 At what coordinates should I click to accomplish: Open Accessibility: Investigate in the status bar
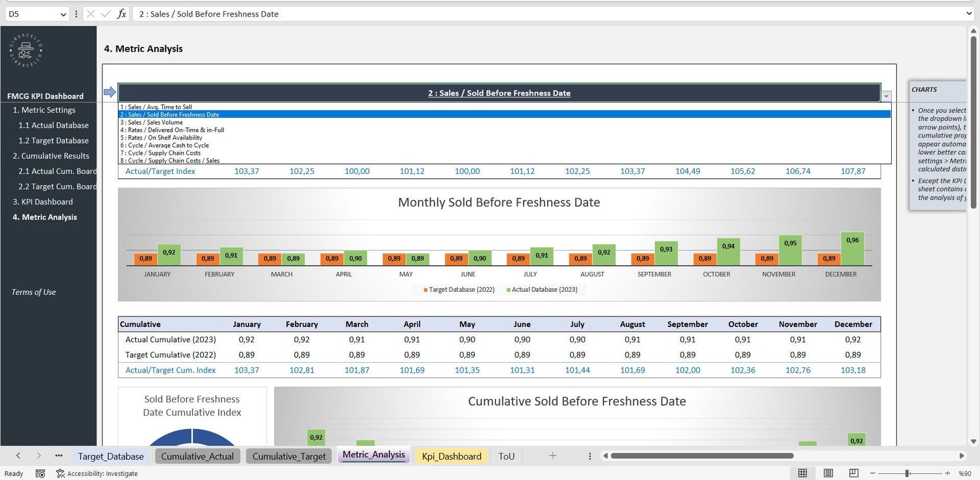click(x=97, y=473)
